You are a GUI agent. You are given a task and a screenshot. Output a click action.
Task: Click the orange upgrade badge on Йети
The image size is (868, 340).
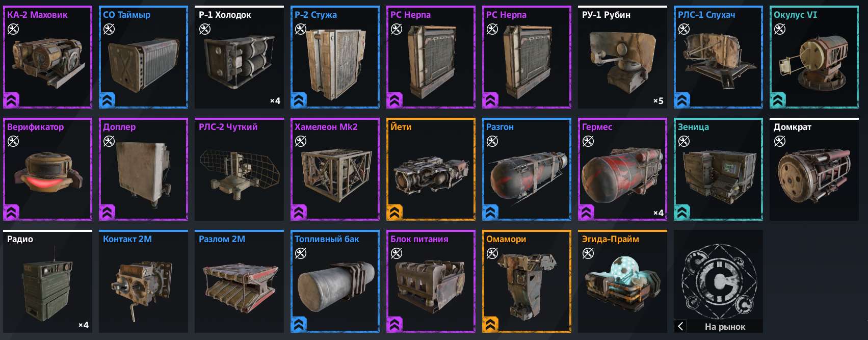(x=395, y=212)
